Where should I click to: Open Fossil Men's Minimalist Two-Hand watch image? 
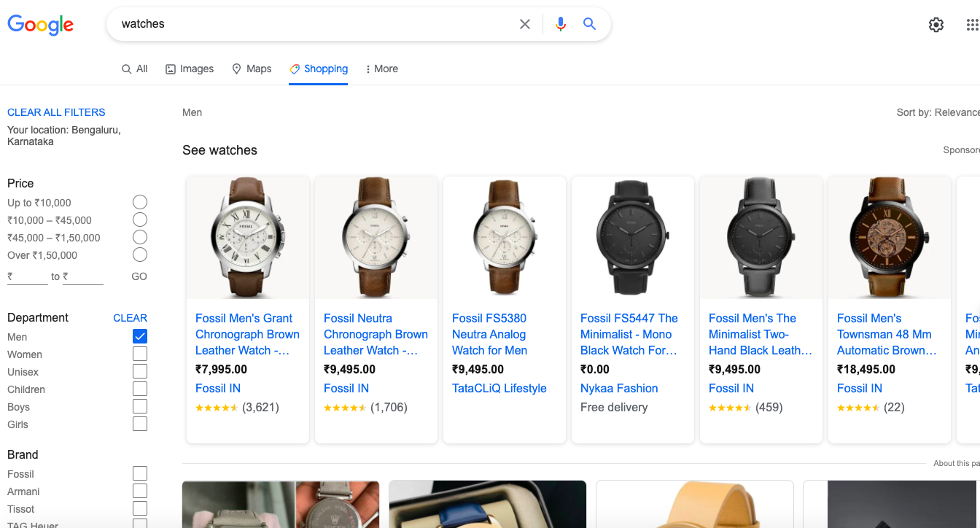[761, 237]
